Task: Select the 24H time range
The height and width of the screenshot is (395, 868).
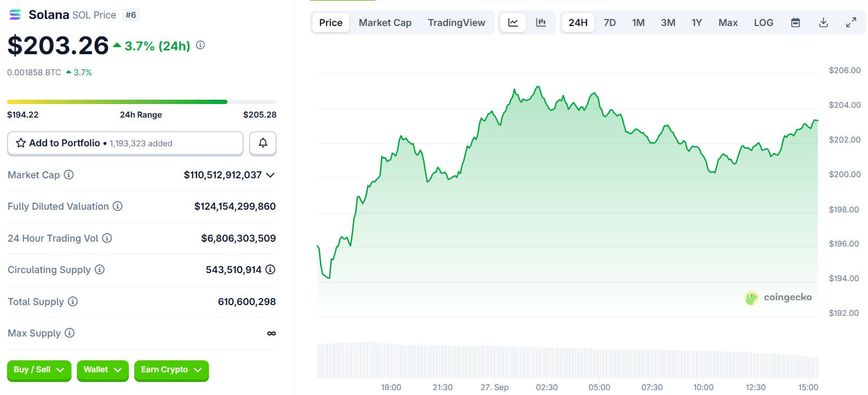Action: (x=578, y=23)
